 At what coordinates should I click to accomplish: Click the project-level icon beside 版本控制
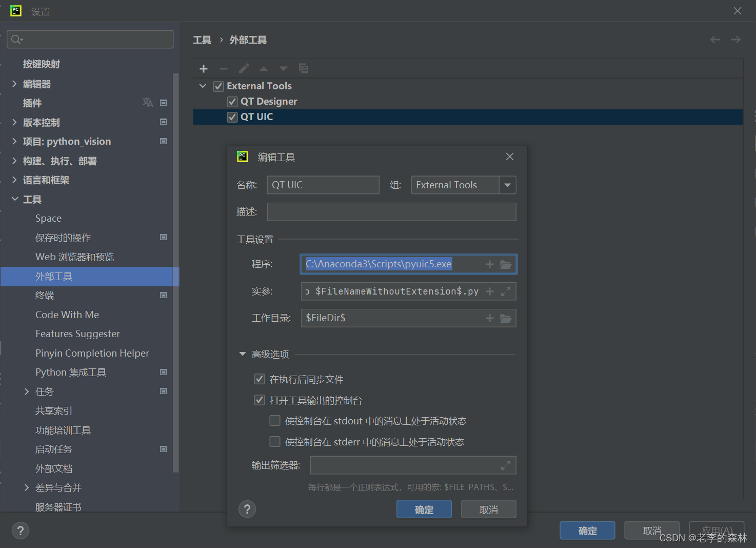coord(163,122)
